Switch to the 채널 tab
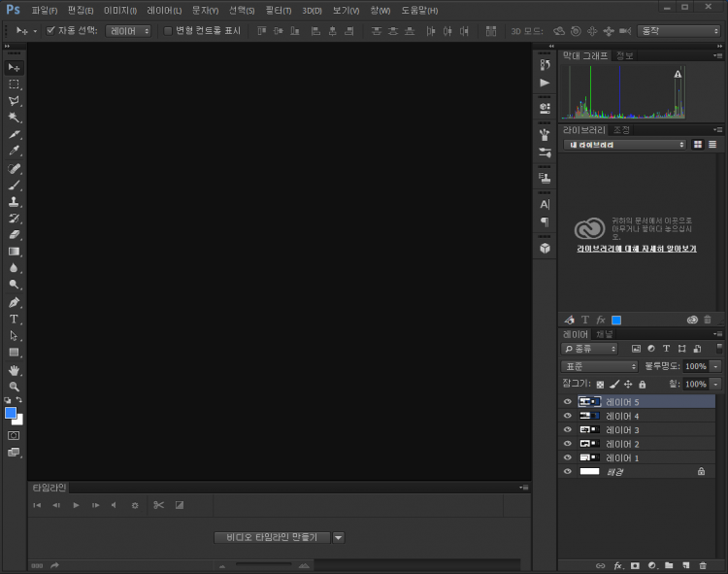Viewport: 728px width, 574px height. [604, 334]
